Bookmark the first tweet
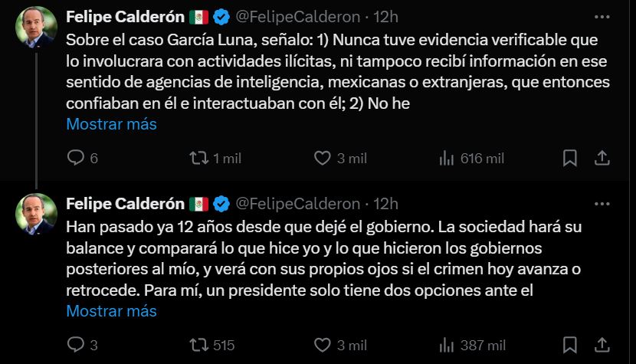This screenshot has height=364, width=636. pyautogui.click(x=570, y=158)
